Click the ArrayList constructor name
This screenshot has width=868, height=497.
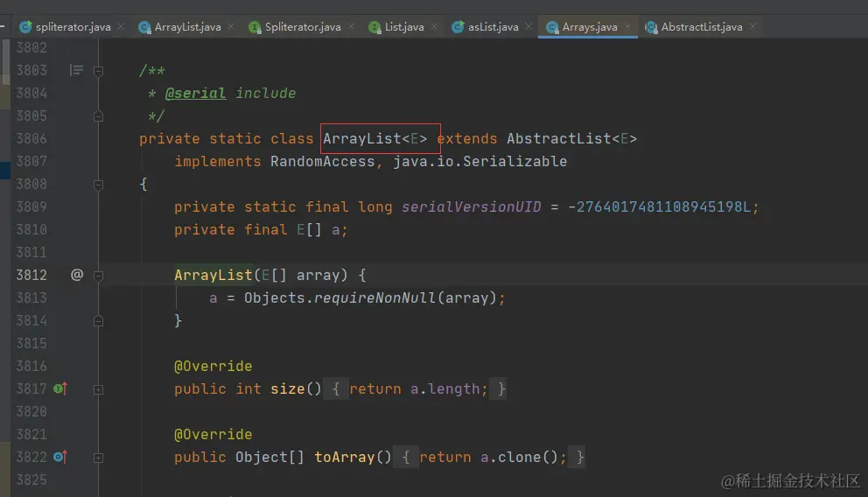tap(213, 275)
